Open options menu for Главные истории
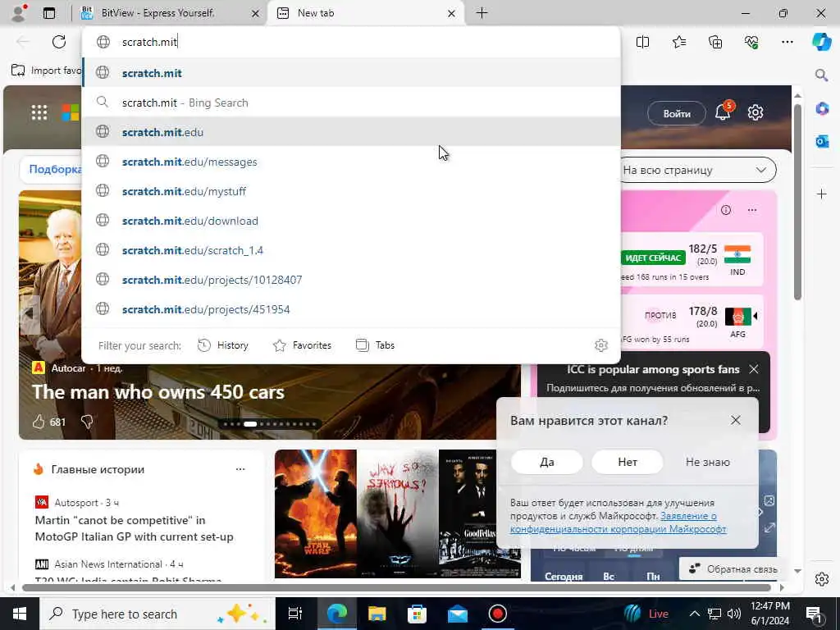The width and height of the screenshot is (840, 630). coord(240,469)
